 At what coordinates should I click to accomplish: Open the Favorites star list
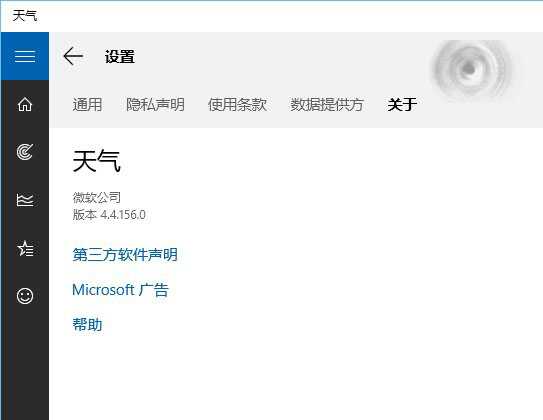pyautogui.click(x=25, y=248)
